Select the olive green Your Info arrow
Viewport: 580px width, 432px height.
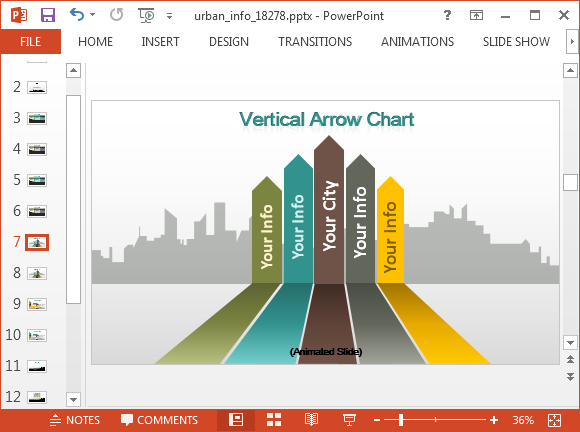click(x=267, y=230)
